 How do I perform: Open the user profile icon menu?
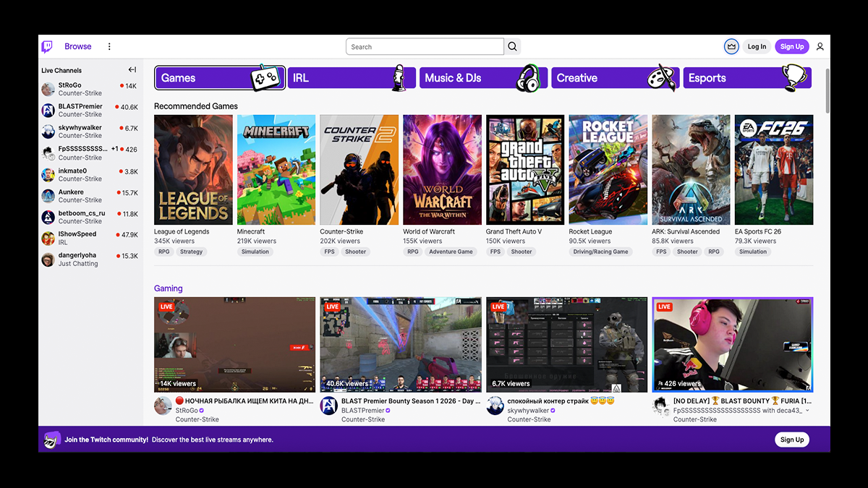tap(820, 47)
